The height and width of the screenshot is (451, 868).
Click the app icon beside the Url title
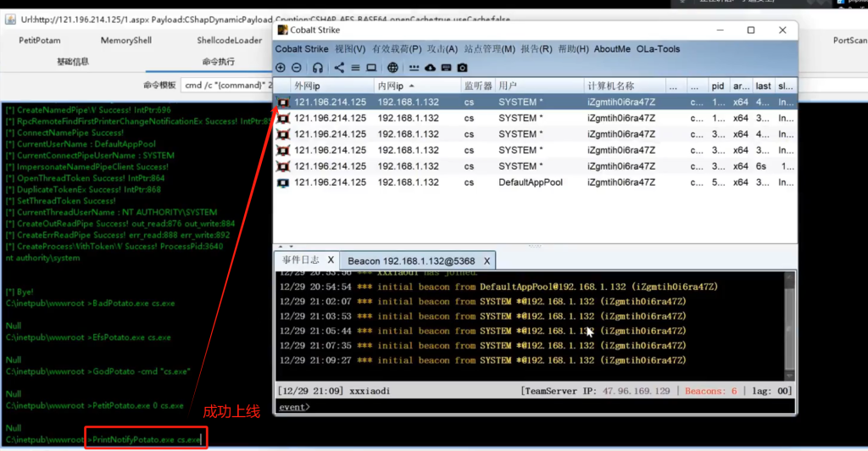coord(10,19)
